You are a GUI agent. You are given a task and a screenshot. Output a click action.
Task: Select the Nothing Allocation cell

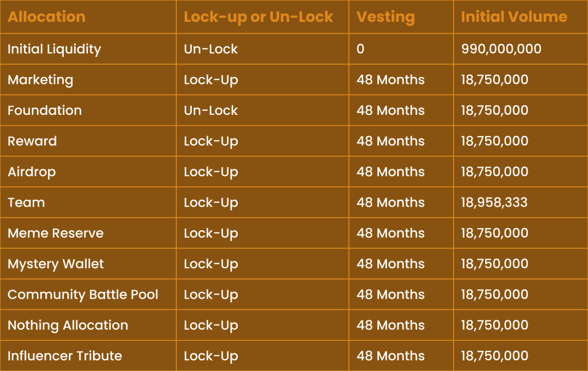(68, 325)
